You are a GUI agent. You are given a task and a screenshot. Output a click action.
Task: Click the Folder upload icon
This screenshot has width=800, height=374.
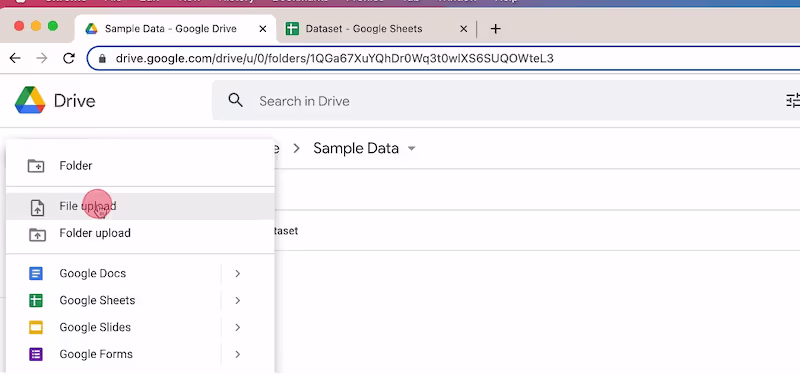[x=37, y=234]
